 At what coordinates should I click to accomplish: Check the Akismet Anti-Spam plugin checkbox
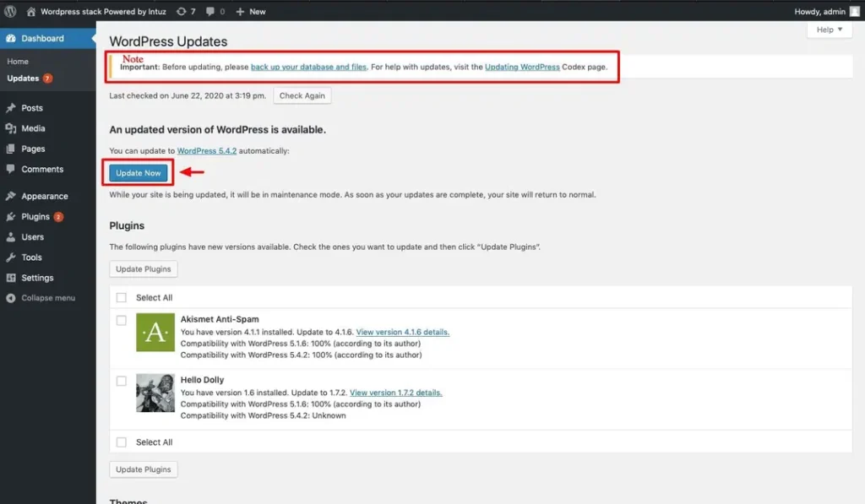coord(122,320)
